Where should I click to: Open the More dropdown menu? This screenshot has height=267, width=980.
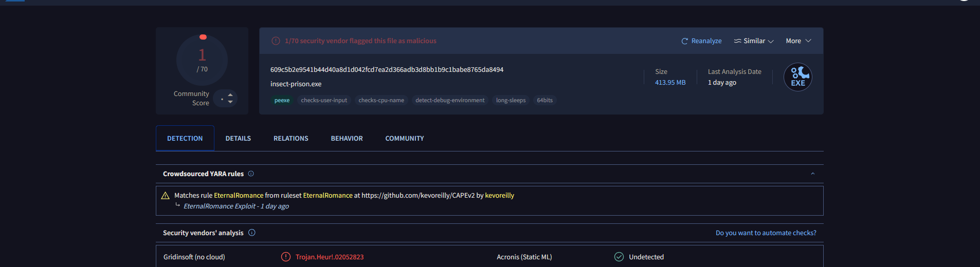tap(798, 41)
